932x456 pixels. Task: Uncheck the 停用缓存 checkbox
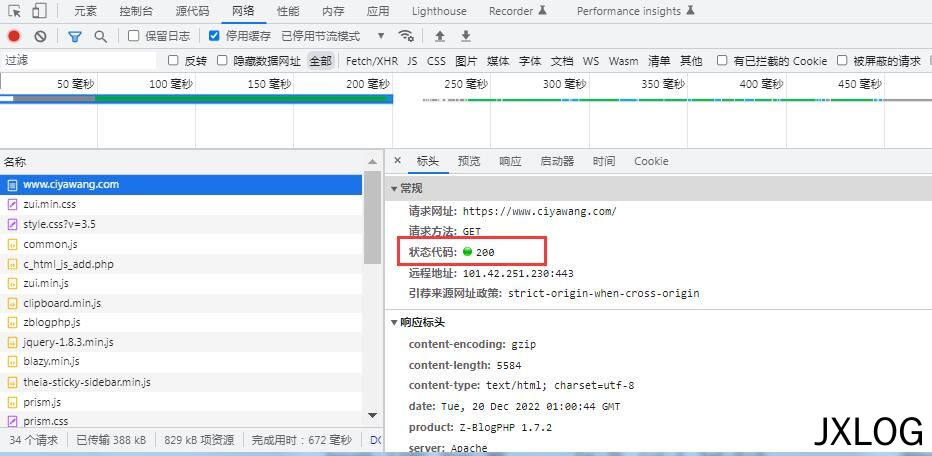coord(214,36)
